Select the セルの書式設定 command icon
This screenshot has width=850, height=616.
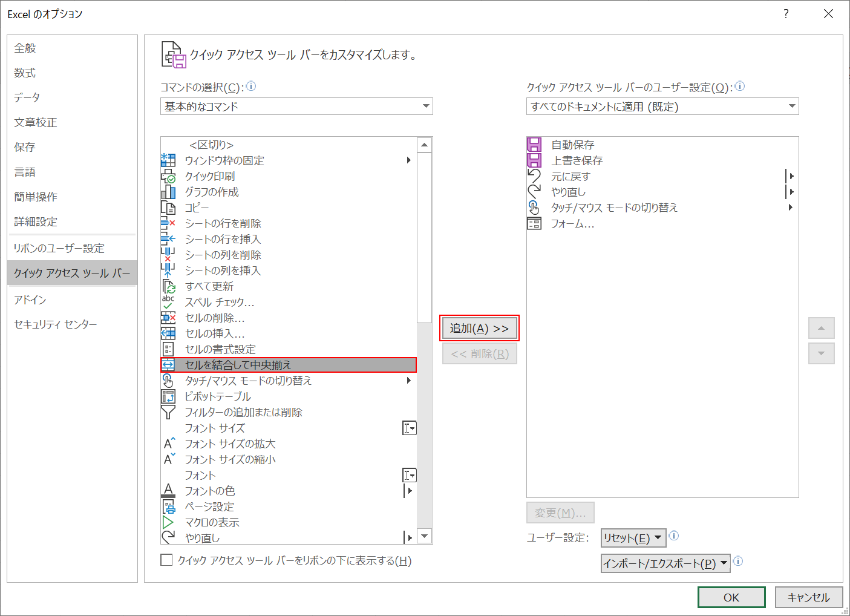pos(168,349)
